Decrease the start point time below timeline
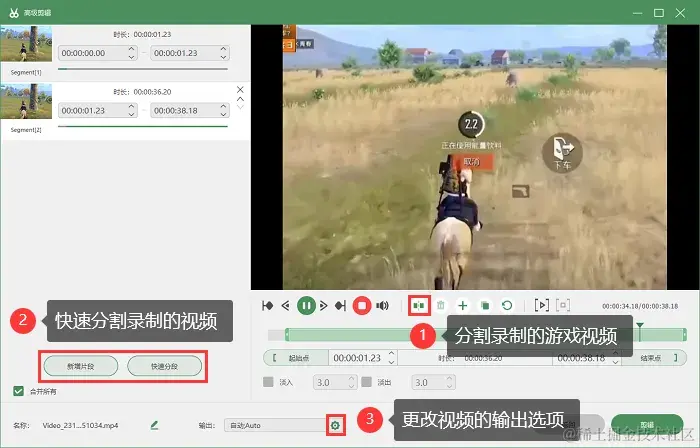The width and height of the screenshot is (700, 448). pyautogui.click(x=392, y=362)
